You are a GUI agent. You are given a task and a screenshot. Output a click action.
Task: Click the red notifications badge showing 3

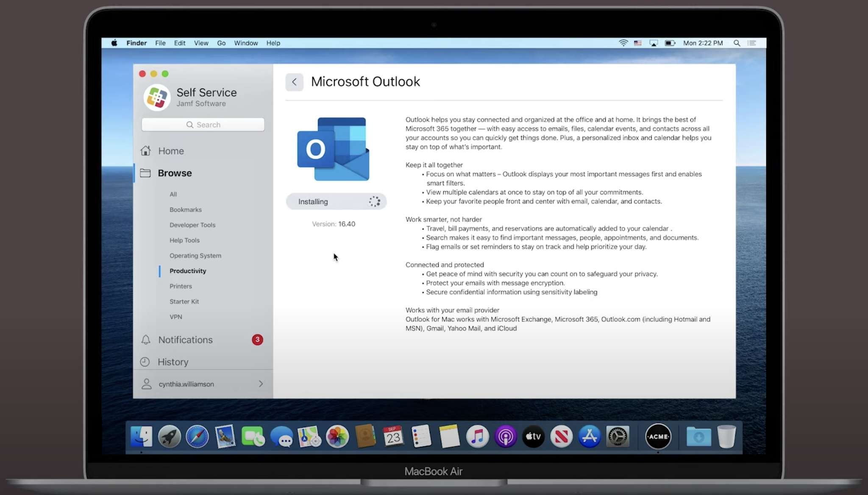(257, 340)
